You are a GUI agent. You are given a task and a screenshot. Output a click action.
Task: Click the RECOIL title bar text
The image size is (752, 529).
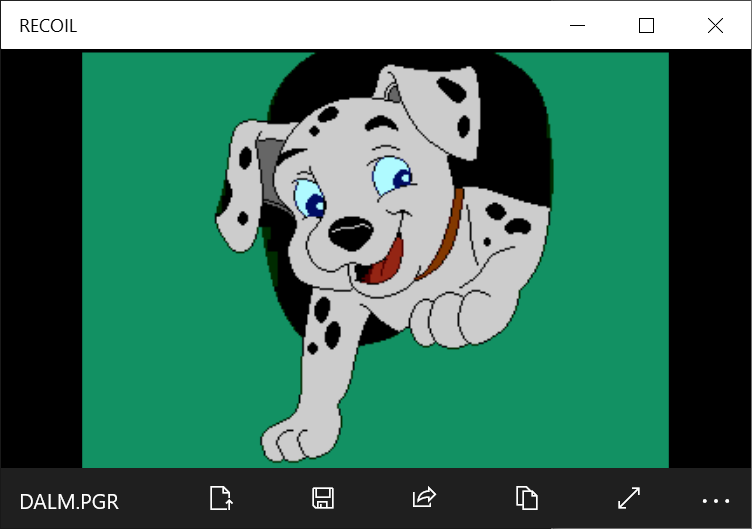[48, 26]
